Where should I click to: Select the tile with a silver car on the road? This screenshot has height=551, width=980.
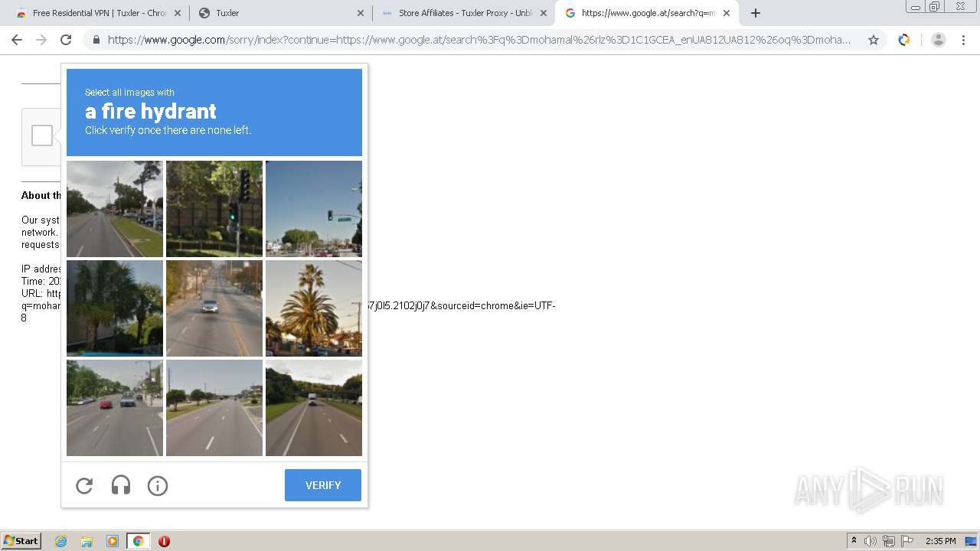214,308
